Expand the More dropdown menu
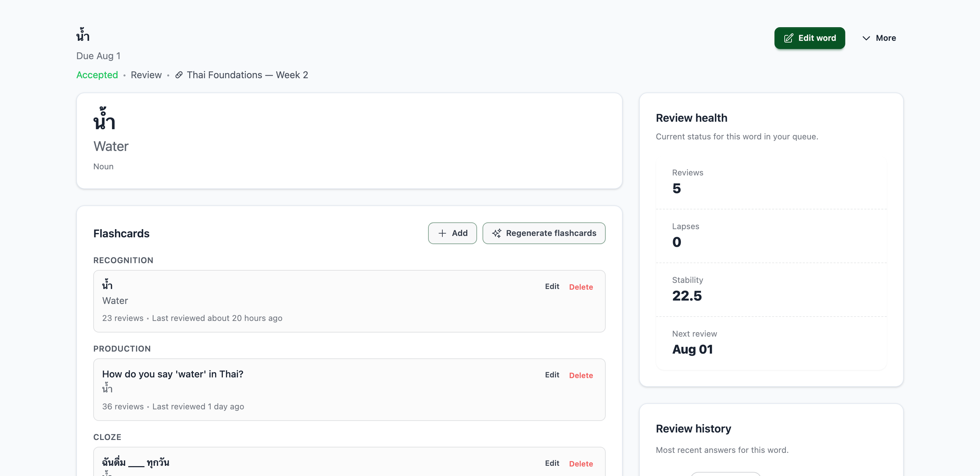 coord(879,38)
